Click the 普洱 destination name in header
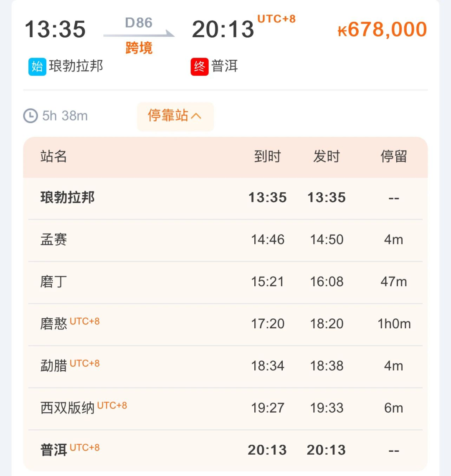 pyautogui.click(x=225, y=66)
